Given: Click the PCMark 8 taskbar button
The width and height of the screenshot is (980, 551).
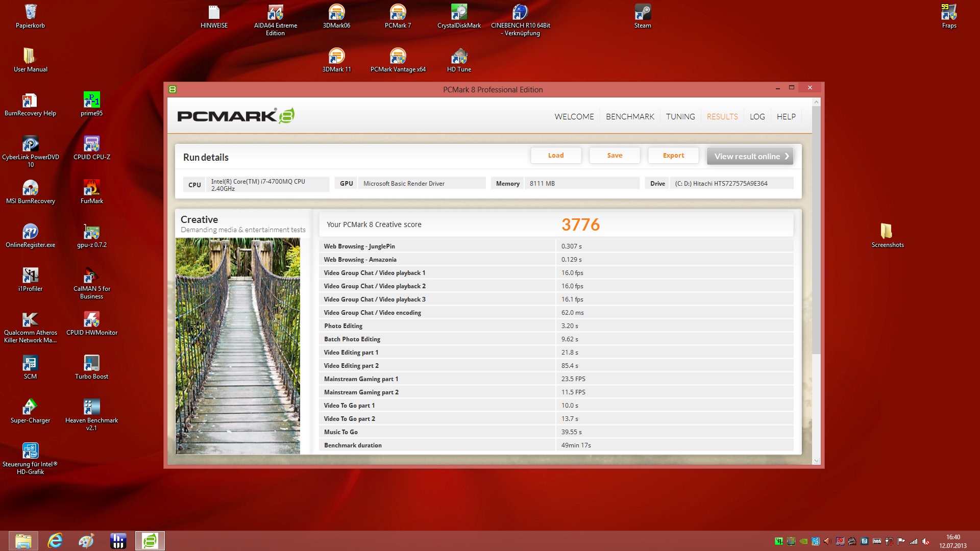Looking at the screenshot, I should 150,541.
